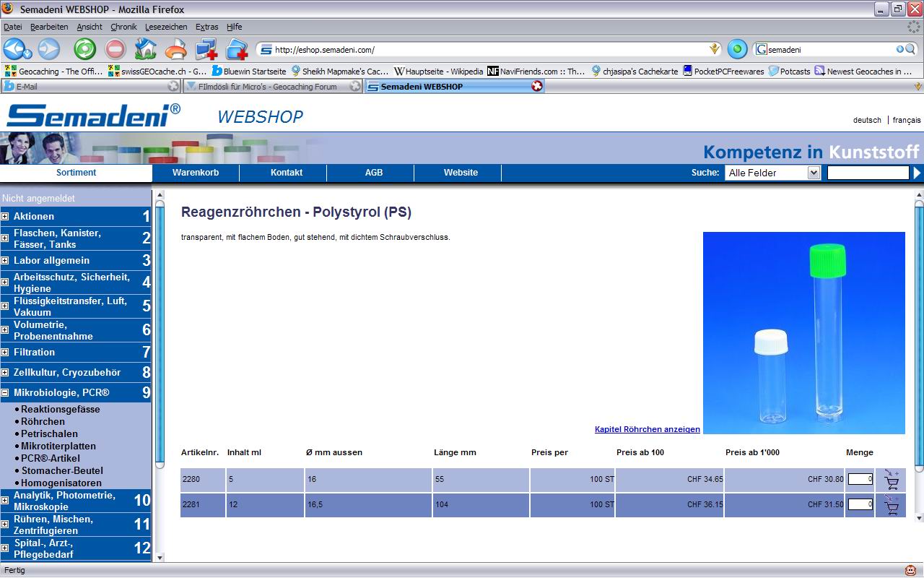Open the AGB navigation tab
The image size is (924, 578).
374,173
